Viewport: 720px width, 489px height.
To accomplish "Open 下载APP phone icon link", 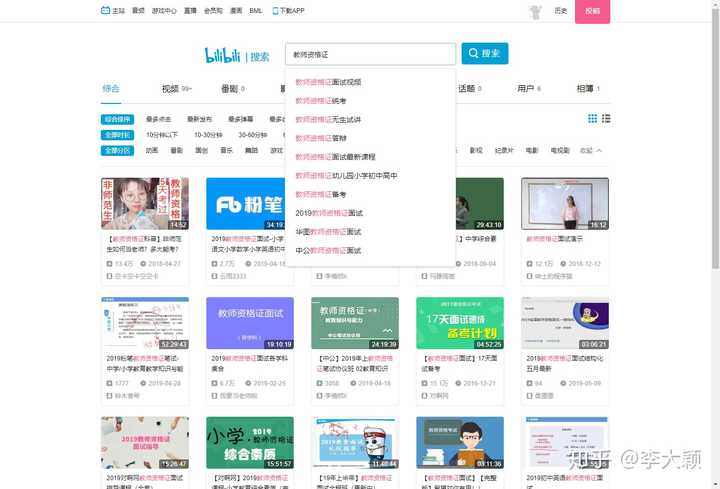I will point(288,10).
